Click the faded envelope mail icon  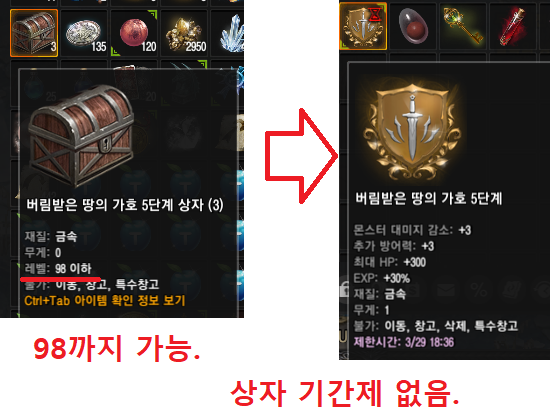click(446, 290)
